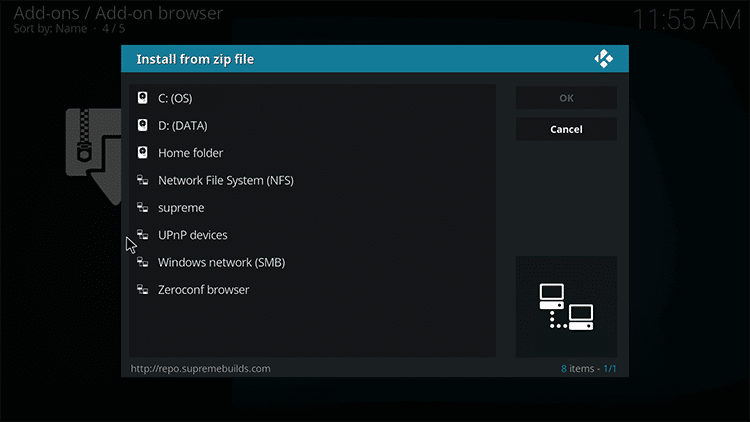The image size is (750, 422).
Task: Click the icon next to Home folder
Action: [143, 153]
